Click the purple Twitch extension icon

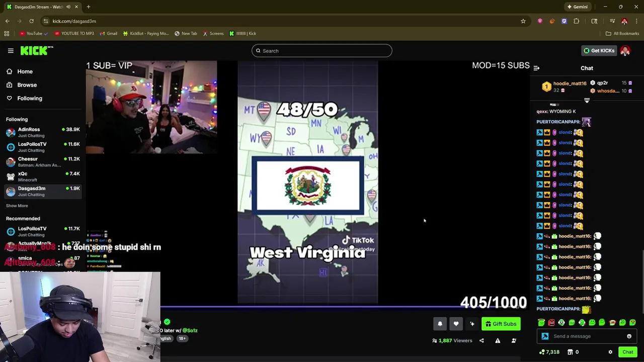(x=564, y=21)
